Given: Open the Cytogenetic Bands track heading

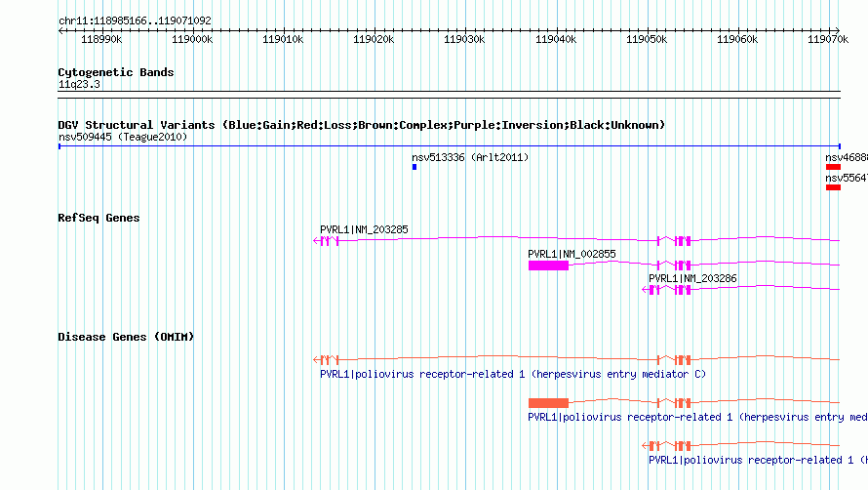Looking at the screenshot, I should point(116,72).
